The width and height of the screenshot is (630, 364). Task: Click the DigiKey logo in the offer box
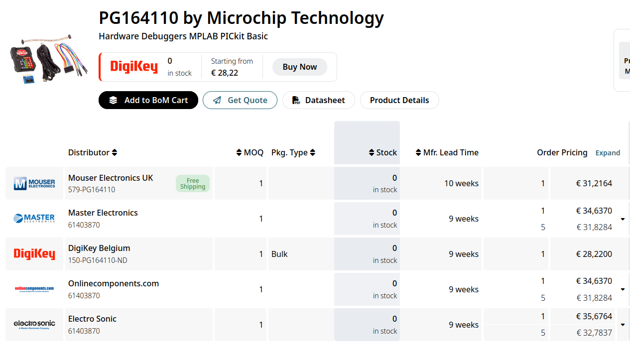point(134,67)
